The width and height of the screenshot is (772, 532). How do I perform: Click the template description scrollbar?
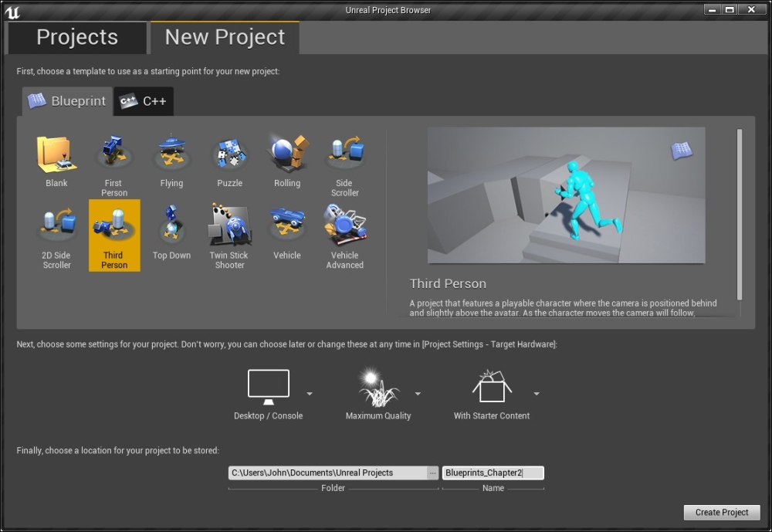pyautogui.click(x=739, y=215)
